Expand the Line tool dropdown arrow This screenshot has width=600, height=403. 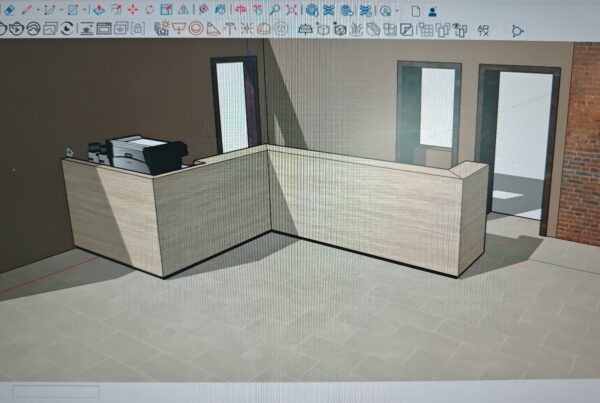click(x=40, y=11)
